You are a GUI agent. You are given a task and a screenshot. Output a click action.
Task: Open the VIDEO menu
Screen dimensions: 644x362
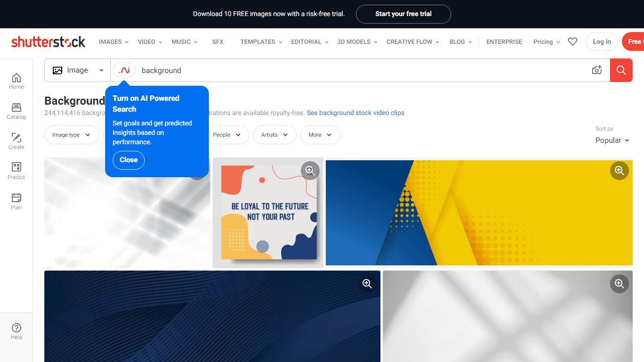click(150, 41)
